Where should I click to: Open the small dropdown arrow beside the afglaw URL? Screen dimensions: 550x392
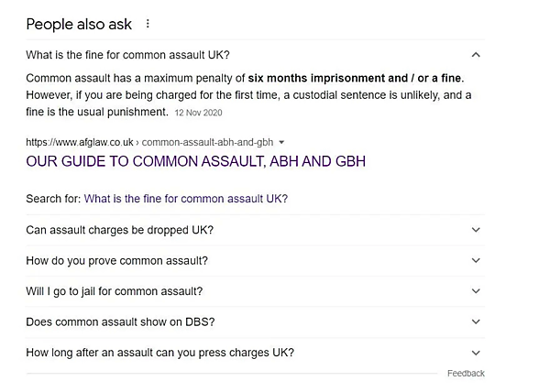point(281,142)
